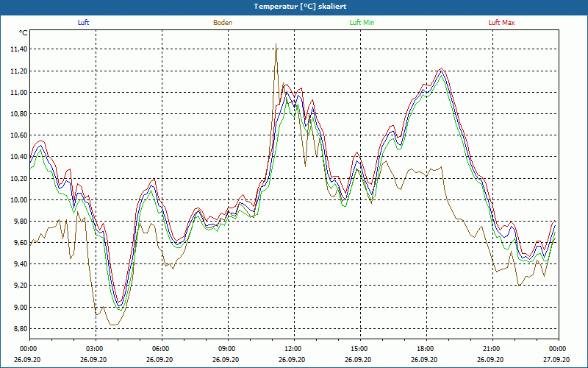
Task: Click the 9,40 y-axis value
Action: pos(21,264)
